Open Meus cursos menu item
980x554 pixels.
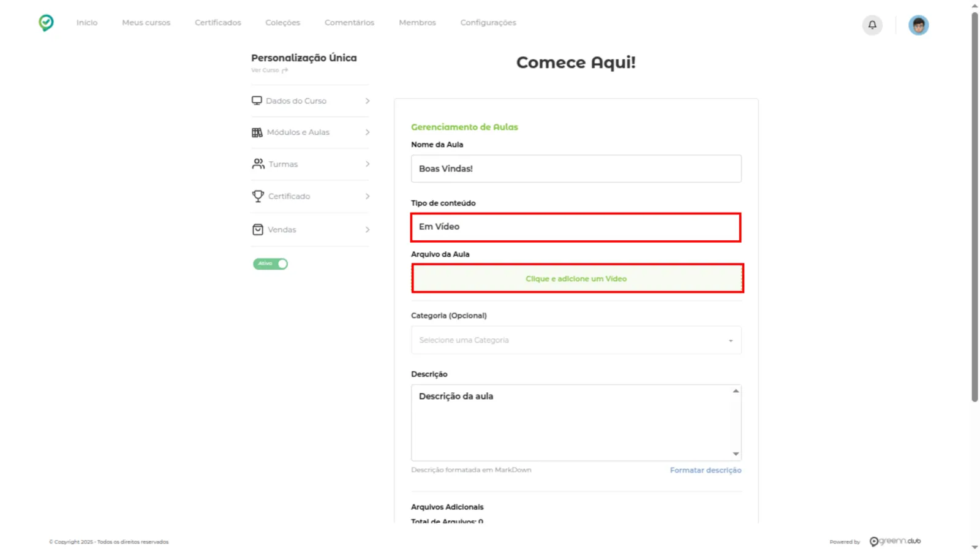[x=146, y=23]
